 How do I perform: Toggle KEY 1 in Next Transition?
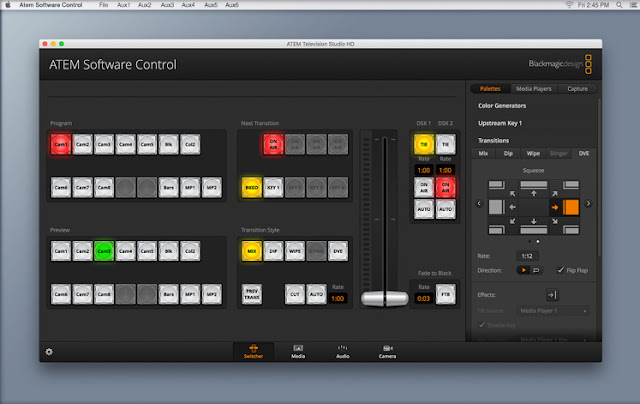click(x=273, y=187)
